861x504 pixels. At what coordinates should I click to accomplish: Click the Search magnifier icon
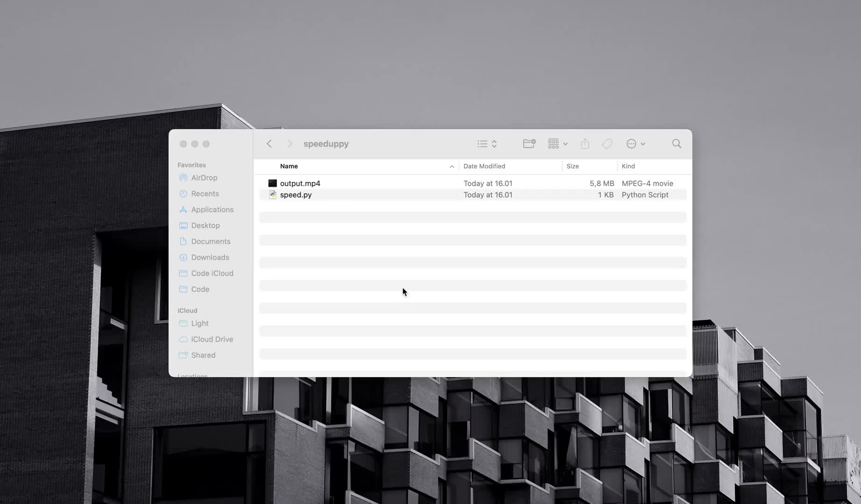click(677, 144)
